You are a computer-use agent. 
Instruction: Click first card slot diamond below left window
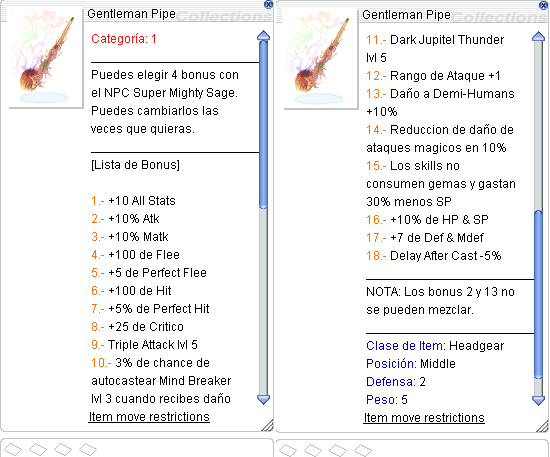click(x=13, y=449)
